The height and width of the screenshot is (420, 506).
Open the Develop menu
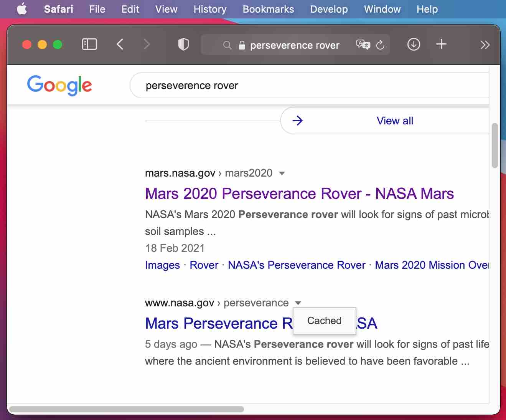(329, 9)
